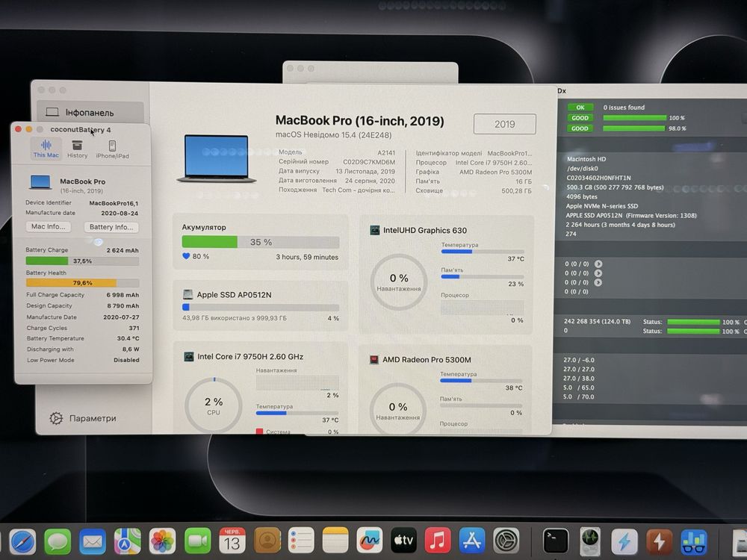Open System Settings from the dock
Viewport: 747px width, 560px height.
click(506, 541)
